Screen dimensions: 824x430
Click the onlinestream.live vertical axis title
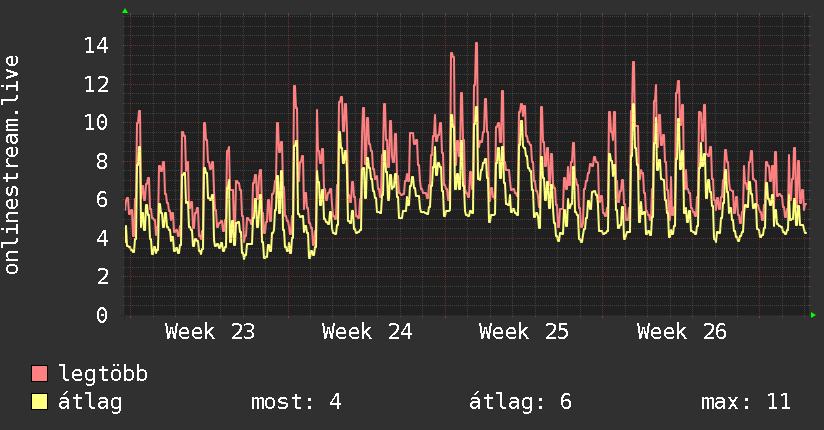11,165
